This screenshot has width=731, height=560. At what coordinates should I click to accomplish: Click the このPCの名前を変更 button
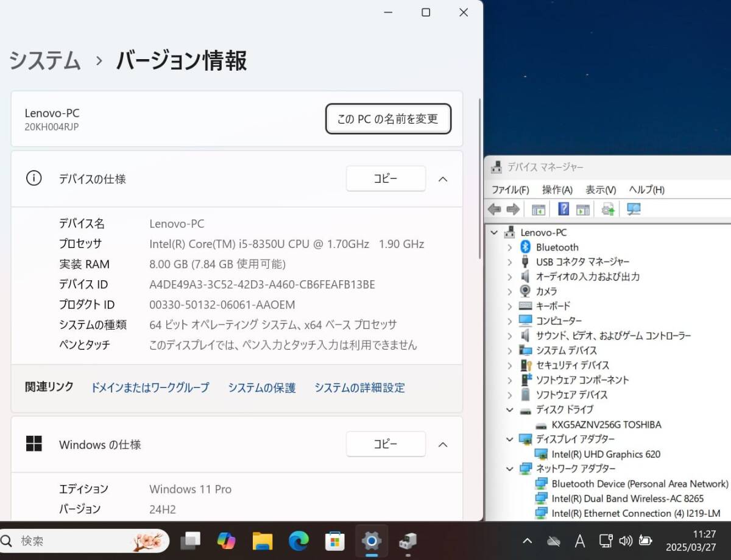click(388, 119)
